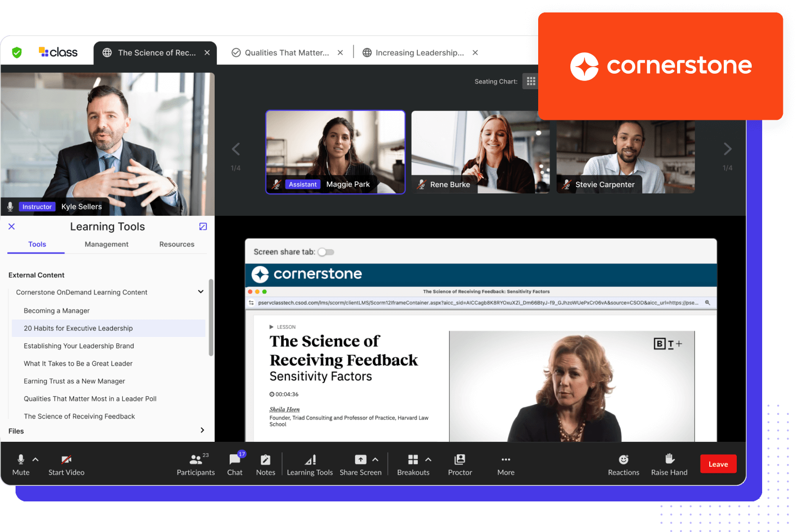800x532 pixels.
Task: Select Rene Burke's video thumbnail
Action: click(x=480, y=152)
